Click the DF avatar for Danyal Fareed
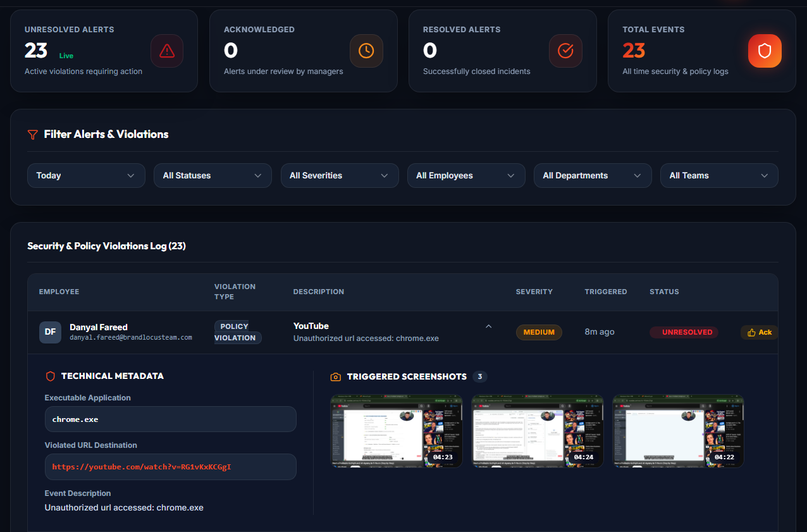Image resolution: width=807 pixels, height=532 pixels. click(50, 332)
